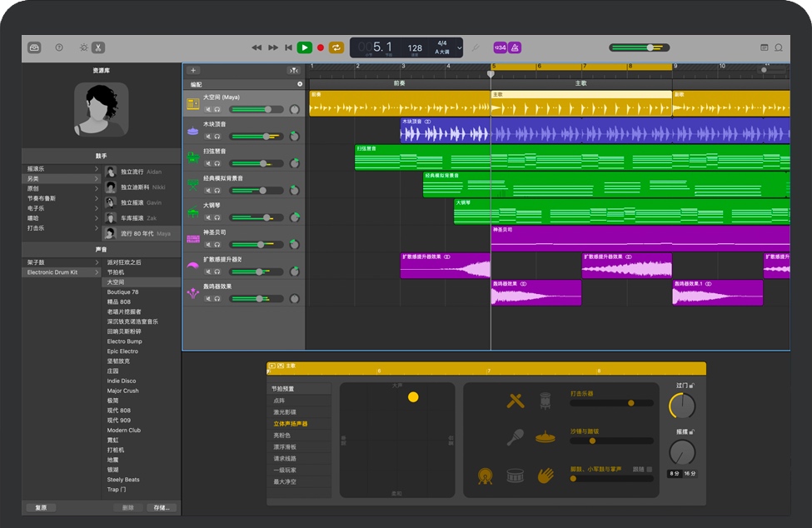Enable the metronome icon

(516, 48)
